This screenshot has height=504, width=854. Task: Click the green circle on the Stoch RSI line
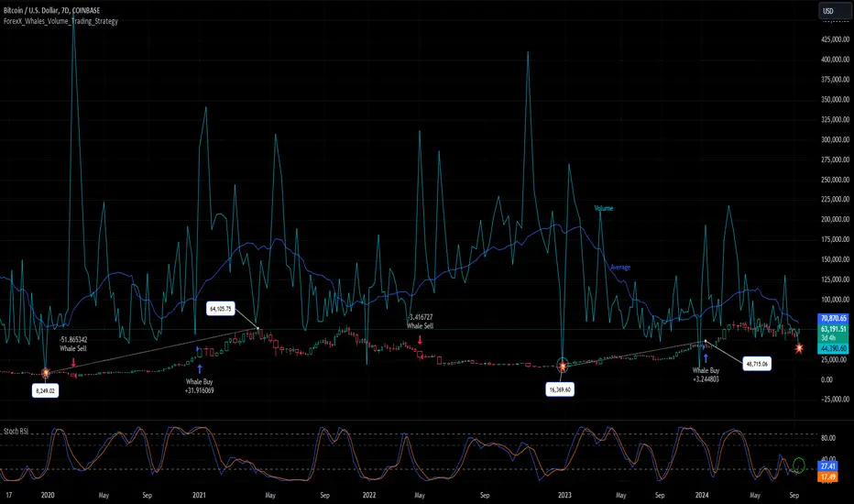click(798, 466)
